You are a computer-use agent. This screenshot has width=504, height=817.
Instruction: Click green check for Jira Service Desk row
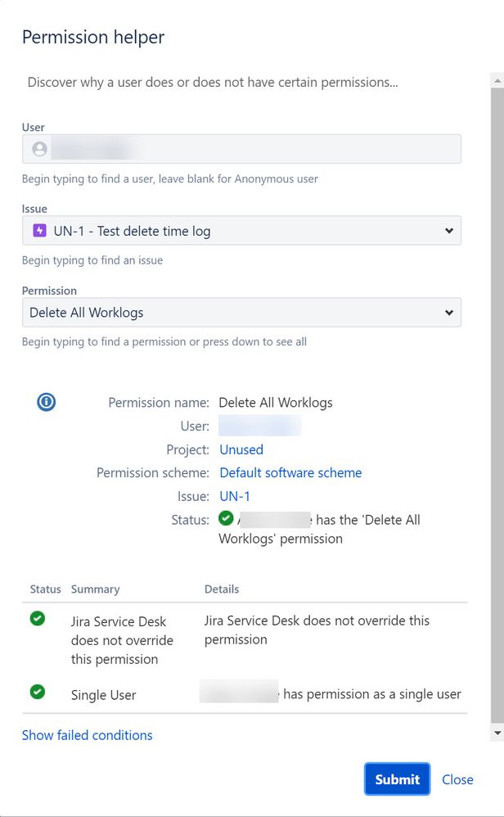[x=38, y=619]
